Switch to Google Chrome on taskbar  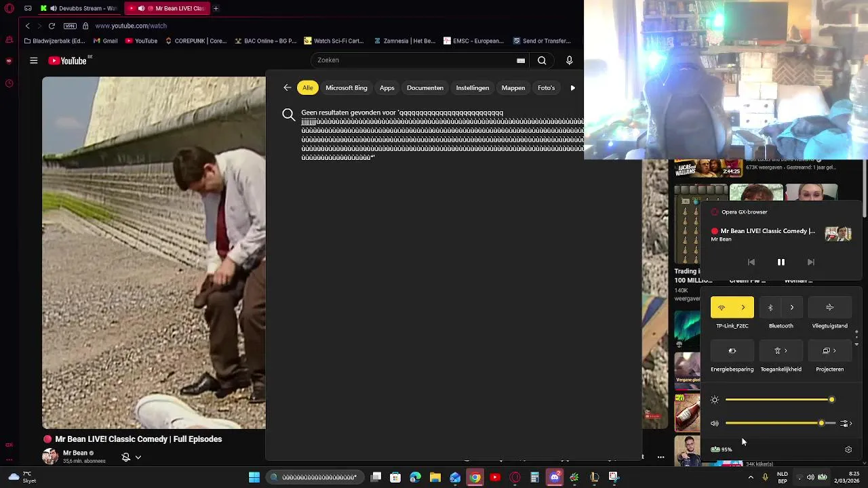click(475, 477)
